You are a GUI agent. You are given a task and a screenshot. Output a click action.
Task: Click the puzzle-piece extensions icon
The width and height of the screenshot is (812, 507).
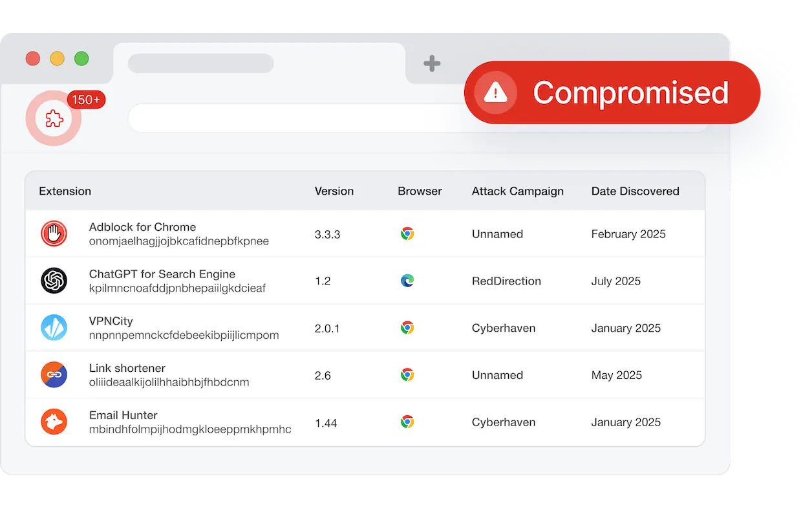[x=54, y=118]
